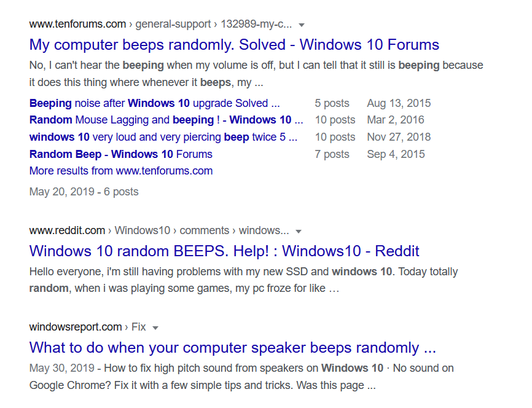Click the www.reddit.com URL breadcrumb

pyautogui.click(x=67, y=231)
